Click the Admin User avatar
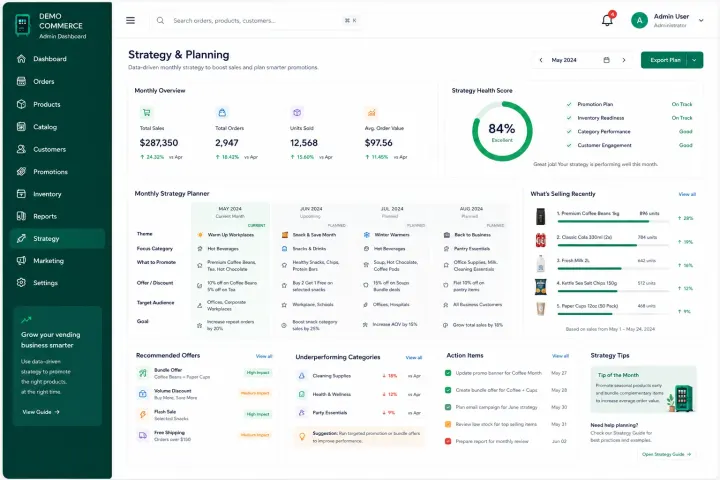 click(x=639, y=20)
